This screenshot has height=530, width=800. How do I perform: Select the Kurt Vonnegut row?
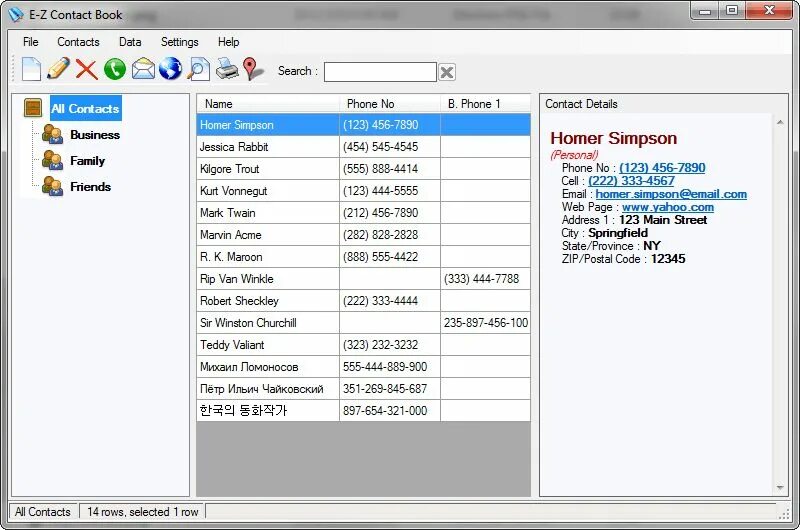363,191
